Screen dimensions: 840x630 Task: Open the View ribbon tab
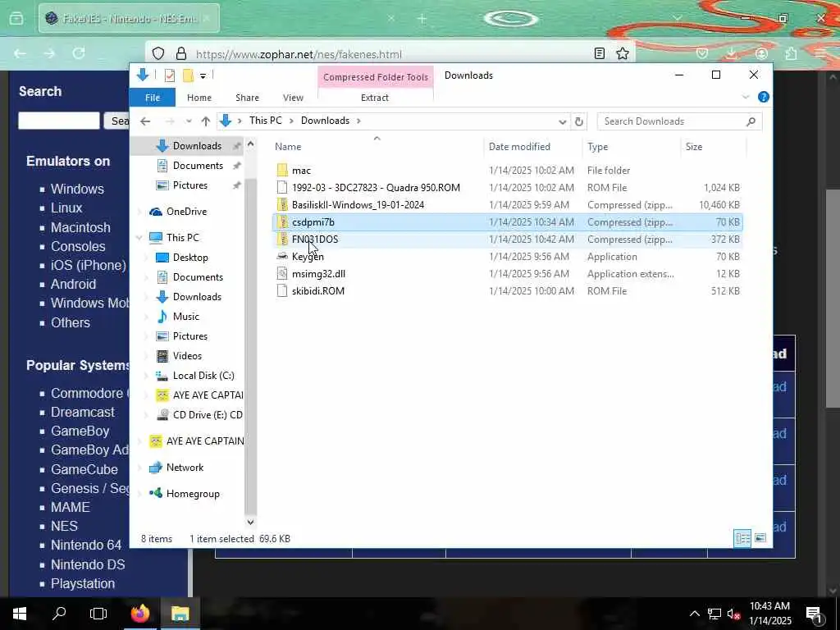pos(293,98)
